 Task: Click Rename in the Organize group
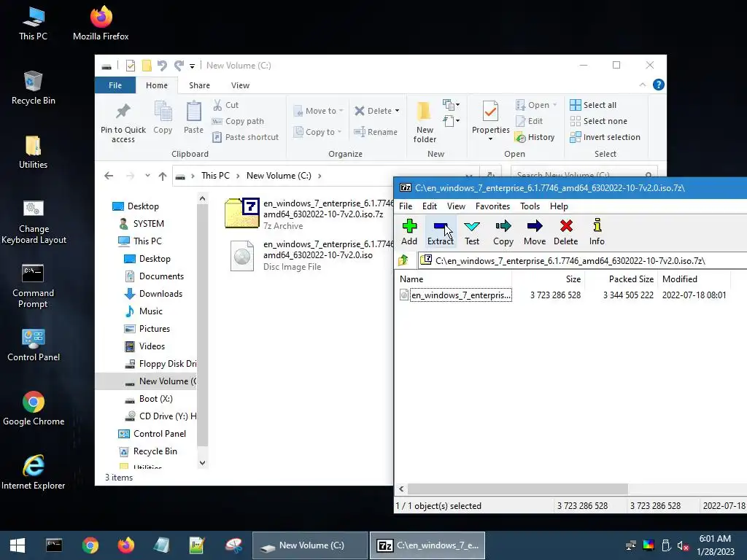pyautogui.click(x=376, y=132)
